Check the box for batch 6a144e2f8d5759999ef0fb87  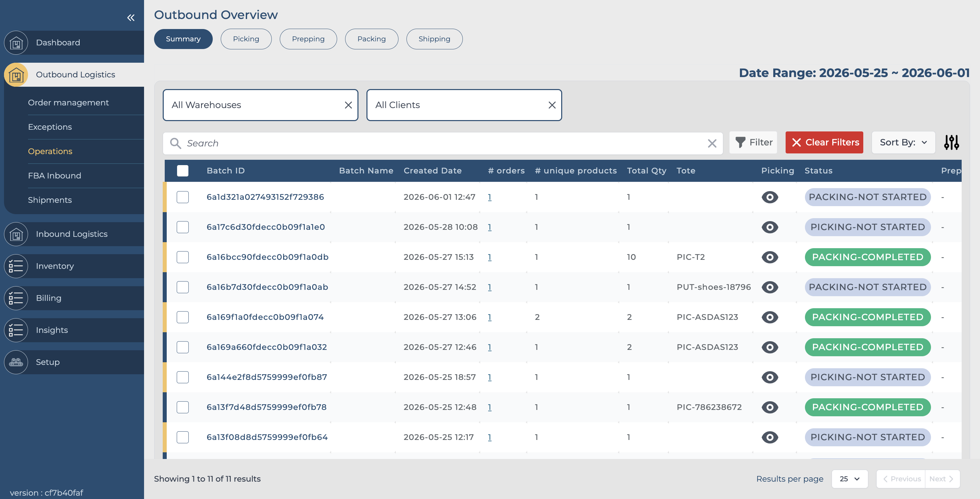point(183,377)
